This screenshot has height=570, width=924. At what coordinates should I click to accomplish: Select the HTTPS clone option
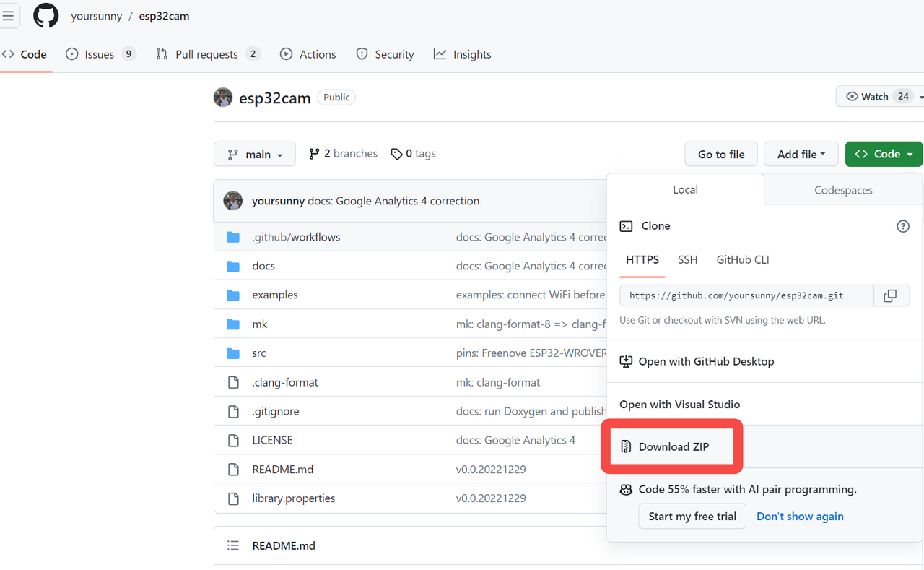point(642,260)
